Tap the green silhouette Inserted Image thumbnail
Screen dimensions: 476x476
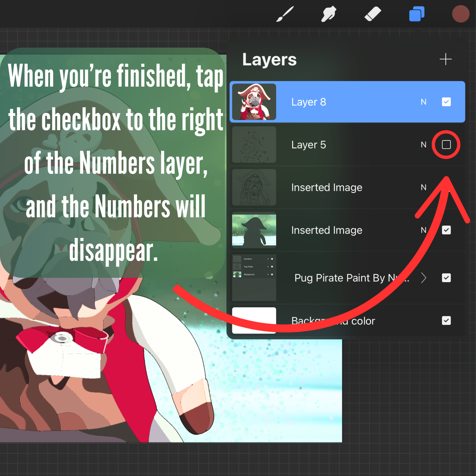click(x=254, y=230)
